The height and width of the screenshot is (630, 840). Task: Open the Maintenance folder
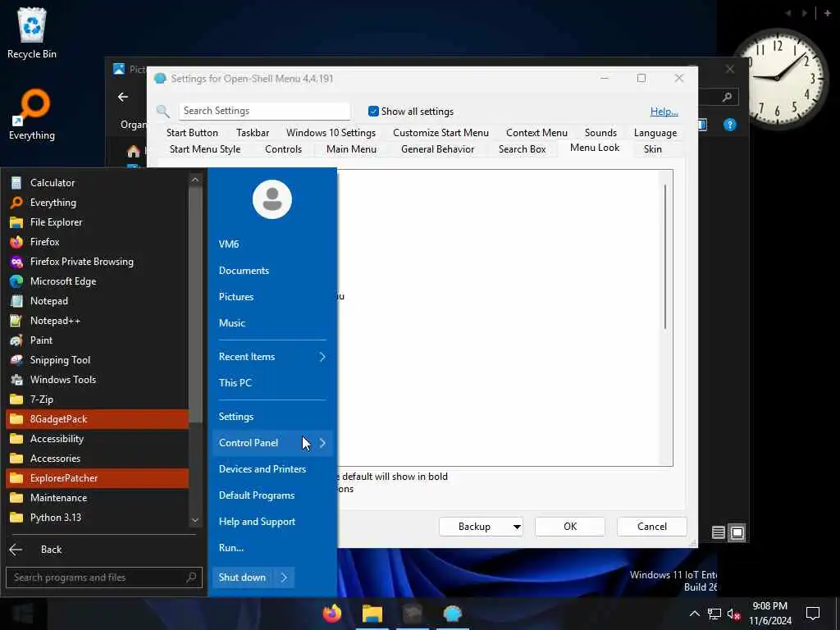[97, 498]
